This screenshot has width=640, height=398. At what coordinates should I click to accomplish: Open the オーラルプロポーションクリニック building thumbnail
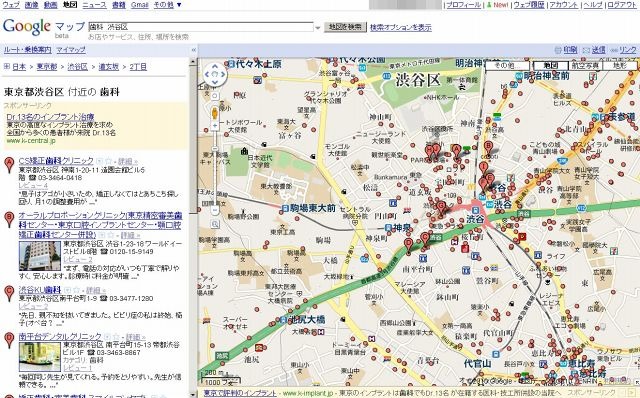pos(40,256)
